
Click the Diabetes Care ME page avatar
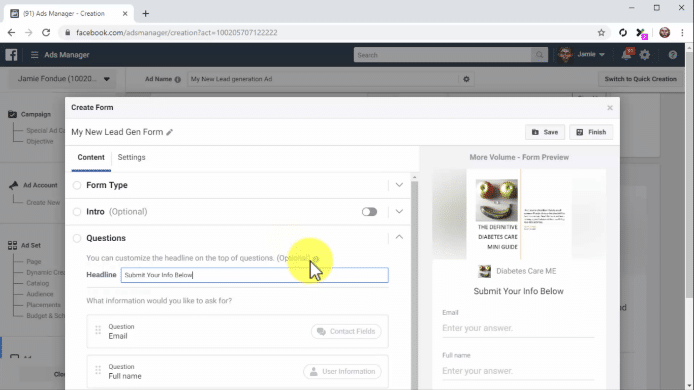[485, 271]
